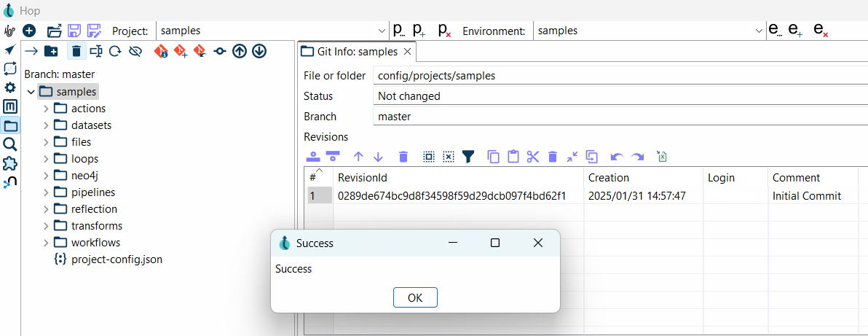Toggle show hidden files eye icon

(135, 51)
